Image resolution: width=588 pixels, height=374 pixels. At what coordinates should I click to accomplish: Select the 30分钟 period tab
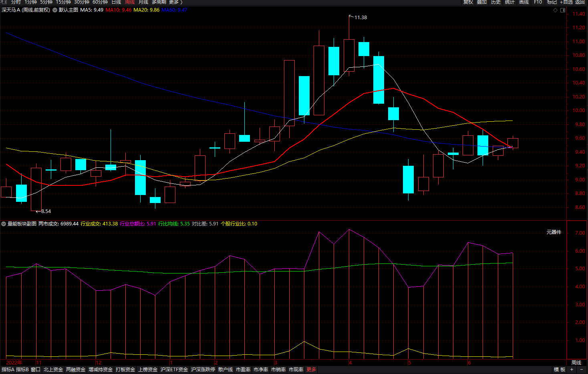click(x=82, y=2)
